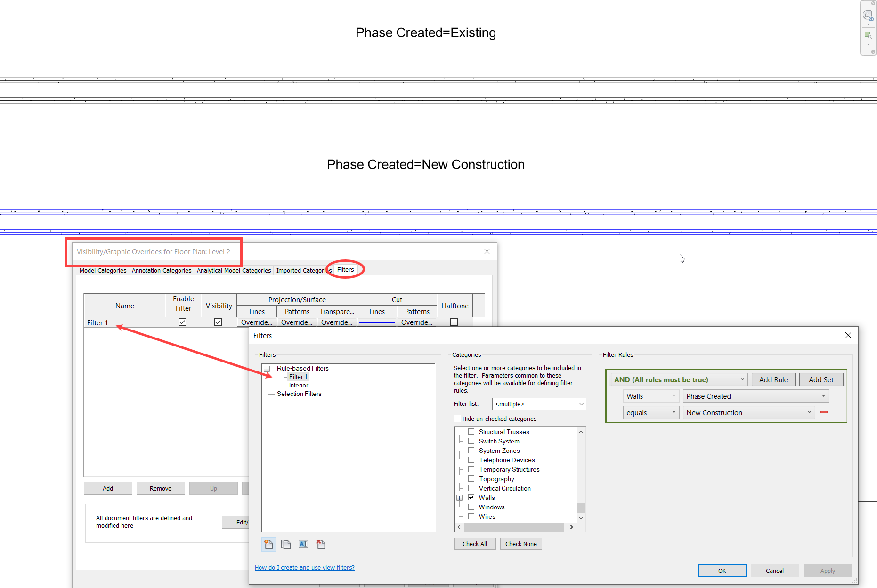The height and width of the screenshot is (588, 877).
Task: Activate the Zoom Region tool
Action: (868, 34)
